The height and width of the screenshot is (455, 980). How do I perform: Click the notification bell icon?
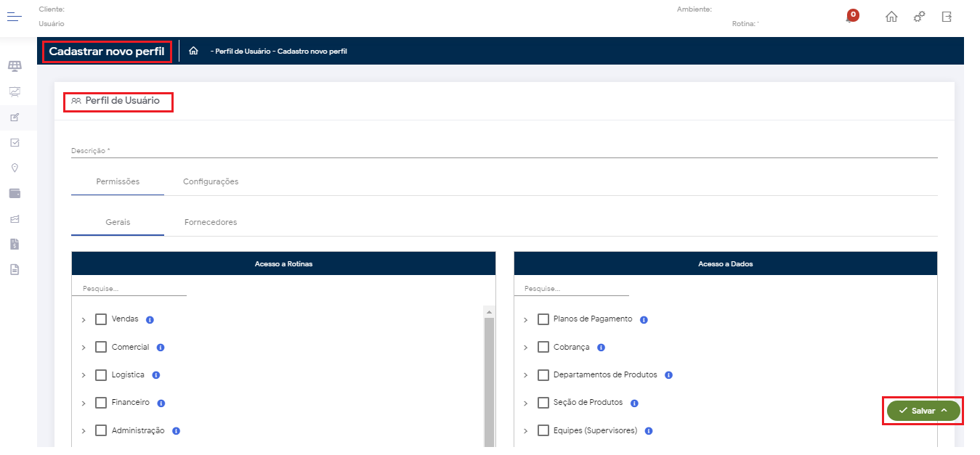851,17
